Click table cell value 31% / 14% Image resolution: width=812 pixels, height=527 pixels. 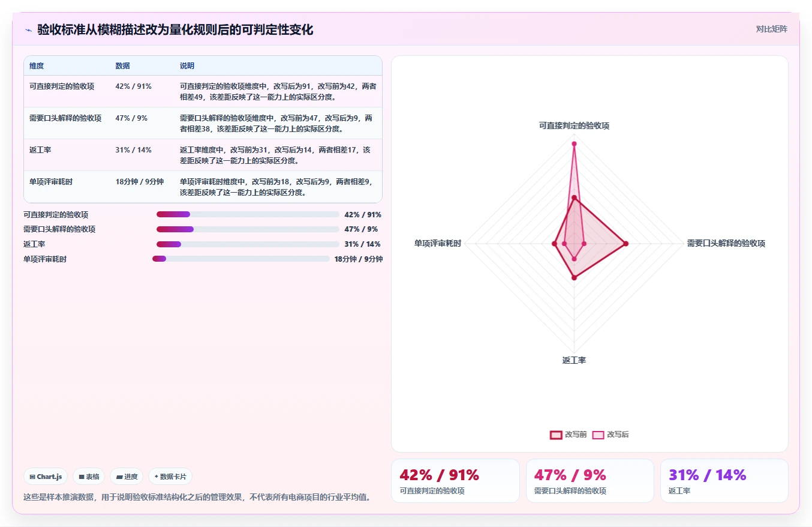point(133,150)
